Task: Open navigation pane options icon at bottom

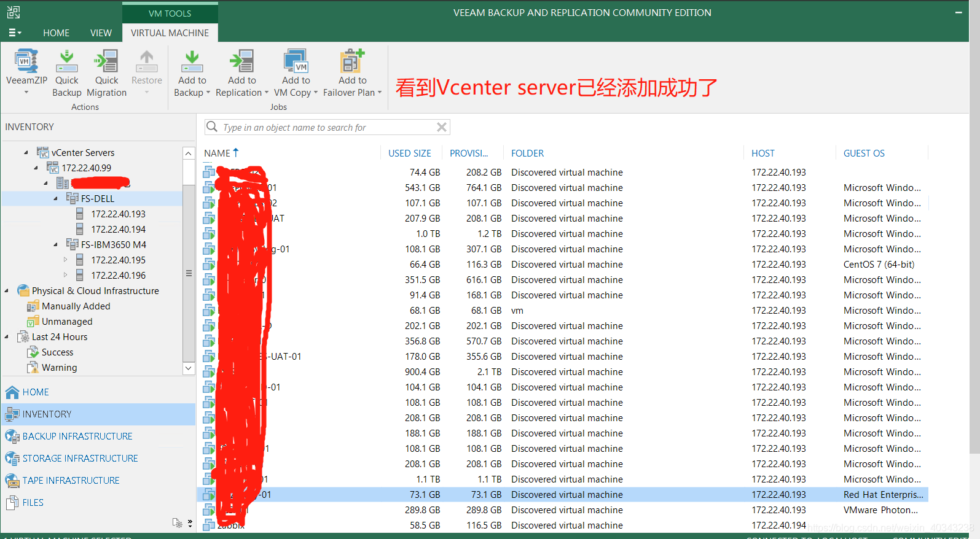Action: 178,523
